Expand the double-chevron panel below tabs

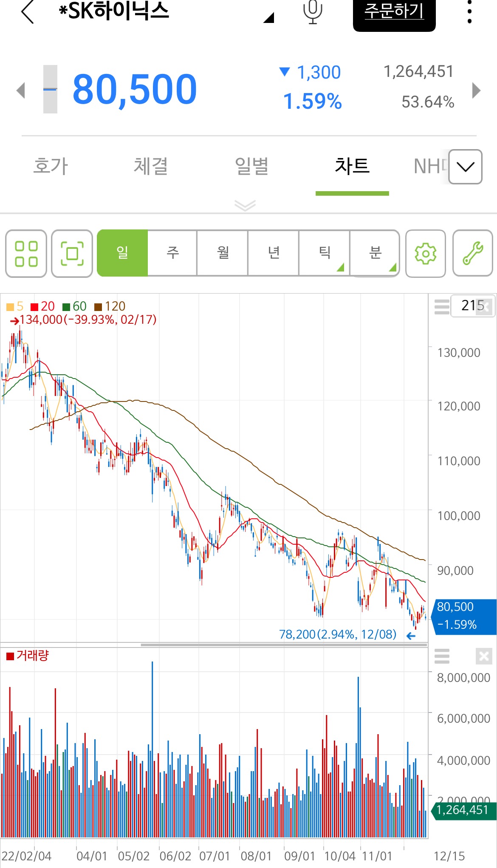[x=245, y=205]
